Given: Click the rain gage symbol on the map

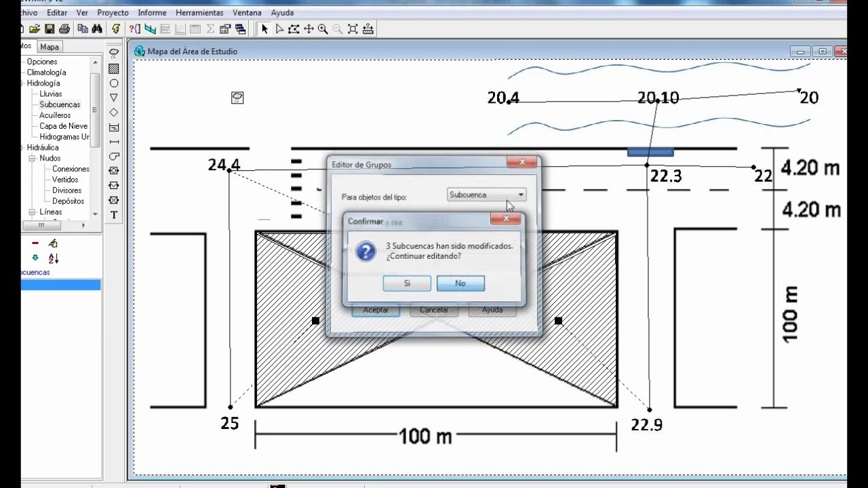Looking at the screenshot, I should click(237, 98).
